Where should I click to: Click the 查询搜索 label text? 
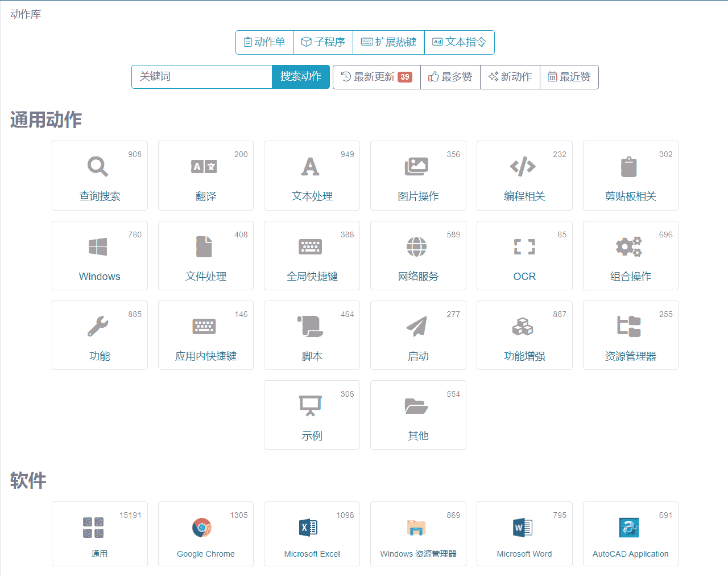(100, 196)
